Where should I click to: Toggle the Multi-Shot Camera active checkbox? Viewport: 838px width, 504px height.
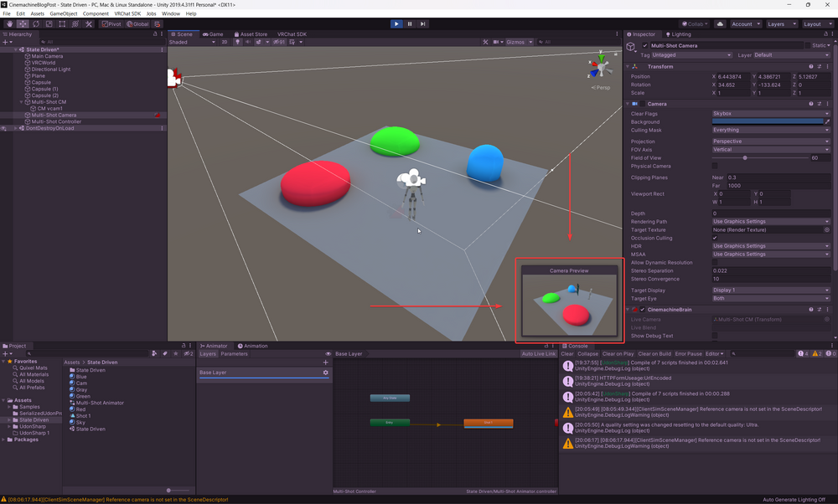(x=644, y=45)
